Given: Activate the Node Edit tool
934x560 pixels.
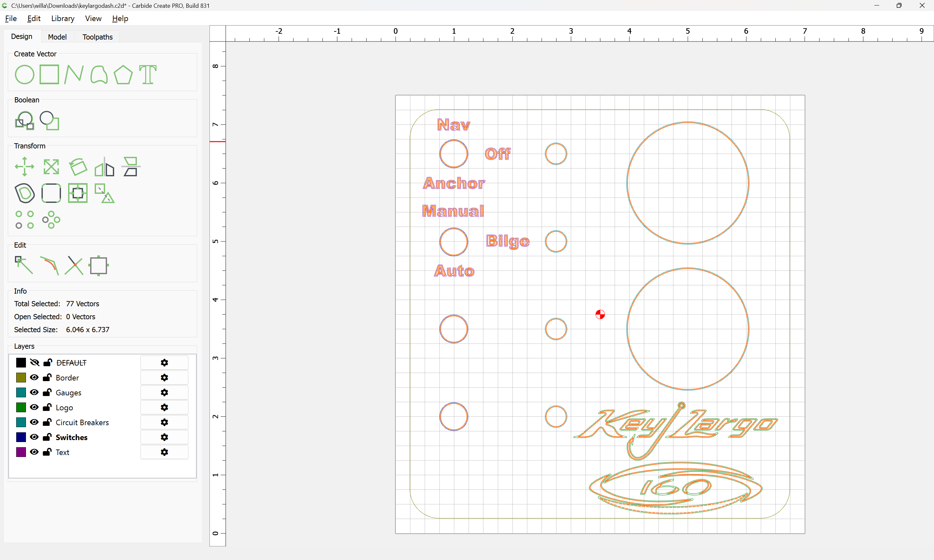Looking at the screenshot, I should pos(24,265).
